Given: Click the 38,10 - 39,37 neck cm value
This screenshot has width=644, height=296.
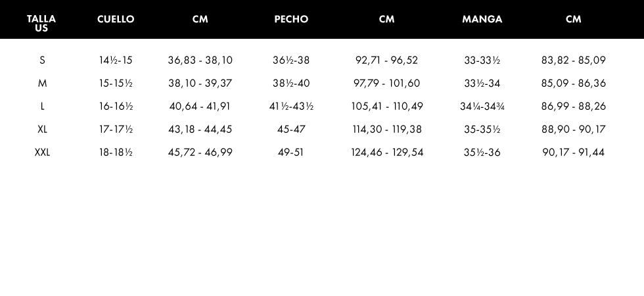Looking at the screenshot, I should 200,84.
